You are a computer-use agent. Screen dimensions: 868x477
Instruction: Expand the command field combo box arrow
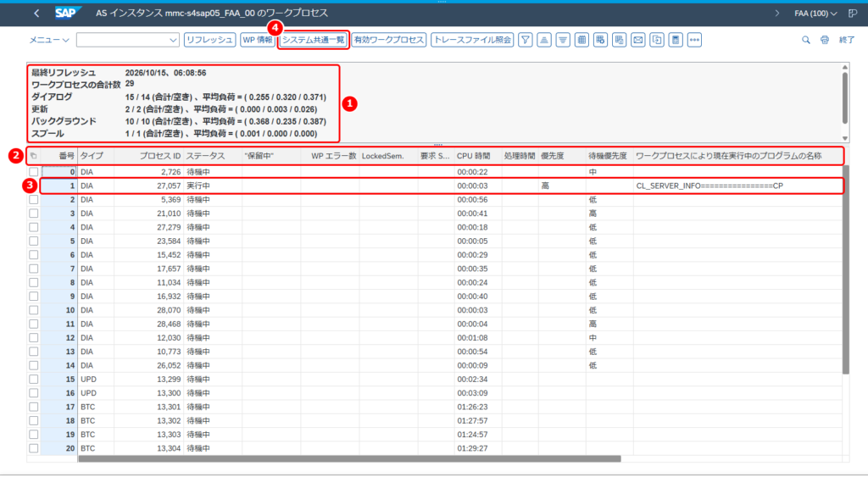[173, 40]
